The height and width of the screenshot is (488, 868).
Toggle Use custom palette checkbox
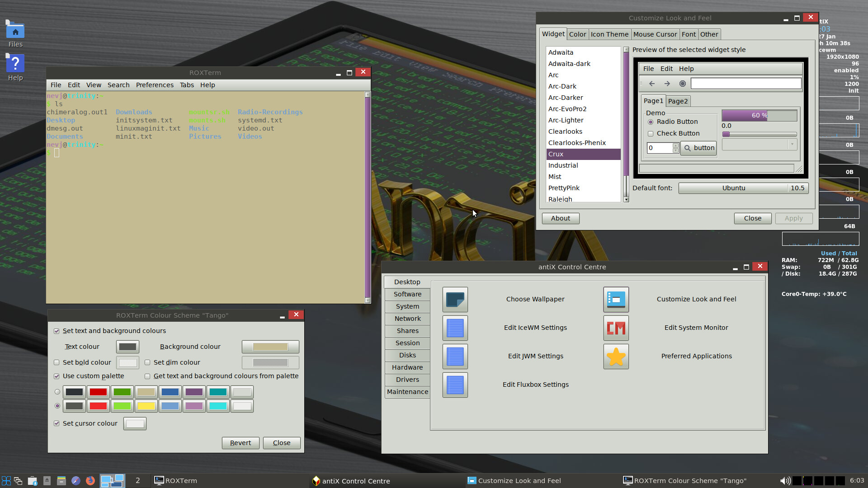pyautogui.click(x=57, y=376)
